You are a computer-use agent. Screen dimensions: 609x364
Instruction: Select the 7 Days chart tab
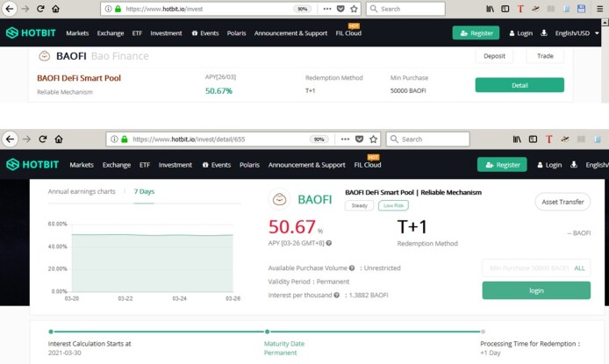144,191
